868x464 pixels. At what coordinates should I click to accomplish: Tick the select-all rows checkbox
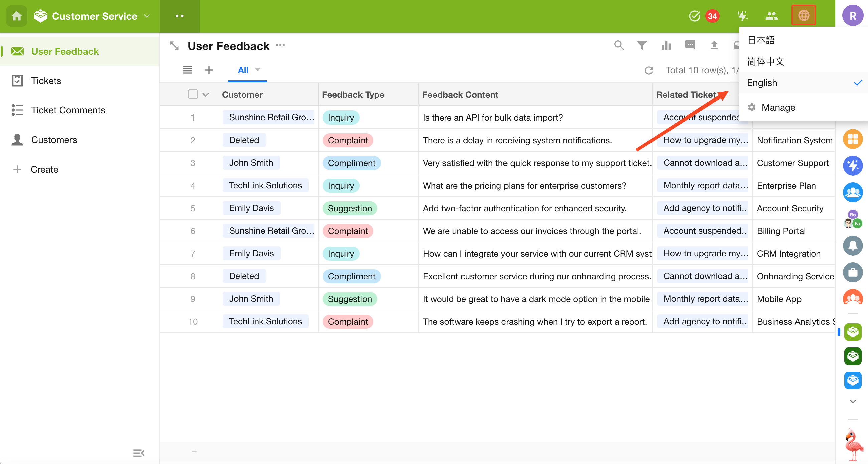[193, 94]
